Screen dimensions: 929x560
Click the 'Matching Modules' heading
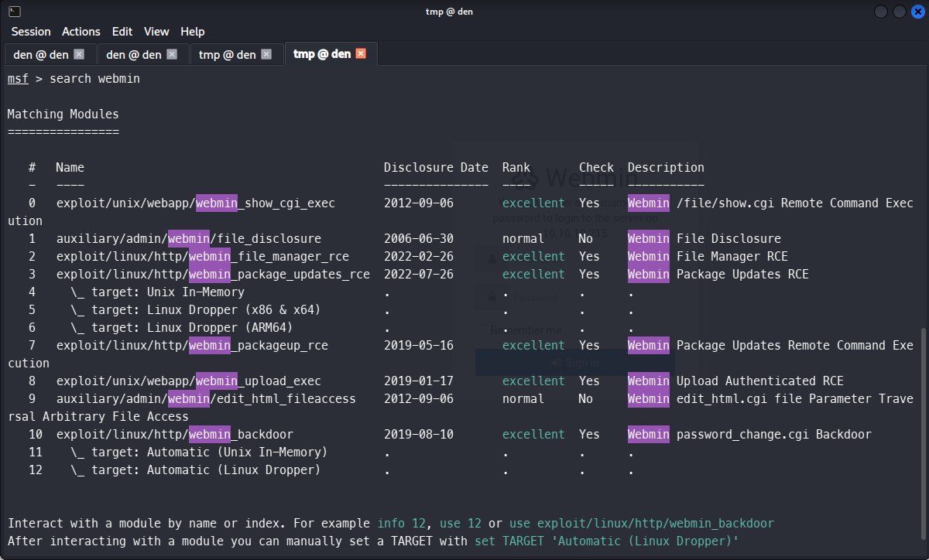[63, 114]
